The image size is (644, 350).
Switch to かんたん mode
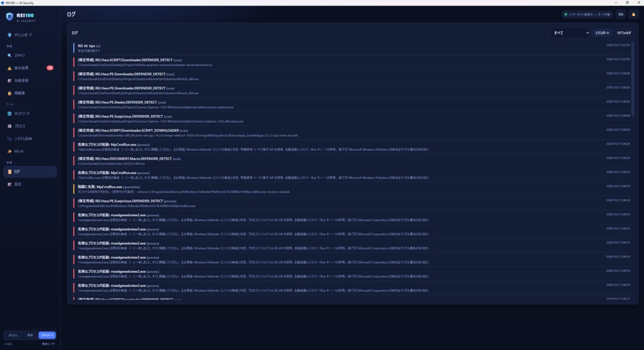[x=13, y=335]
